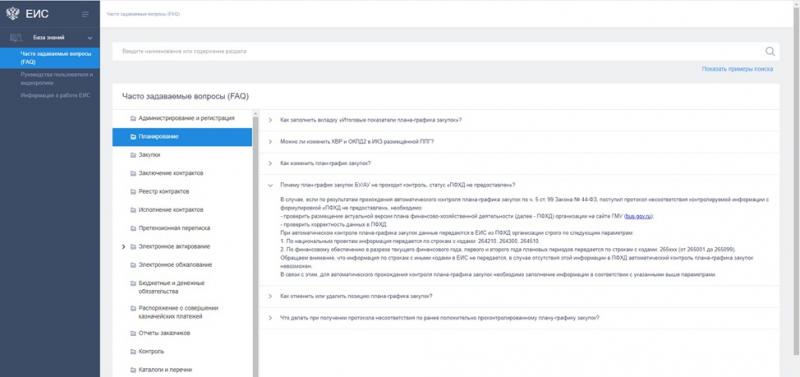Click folder icon beside Закупки
Image resolution: width=800 pixels, height=377 pixels.
133,155
